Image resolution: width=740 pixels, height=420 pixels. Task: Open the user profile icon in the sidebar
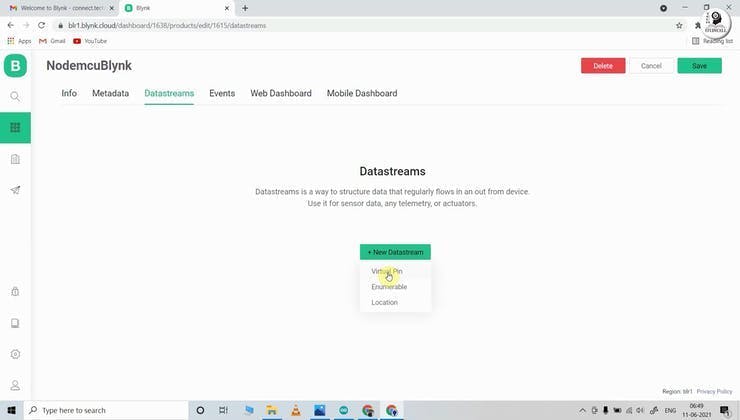point(15,386)
